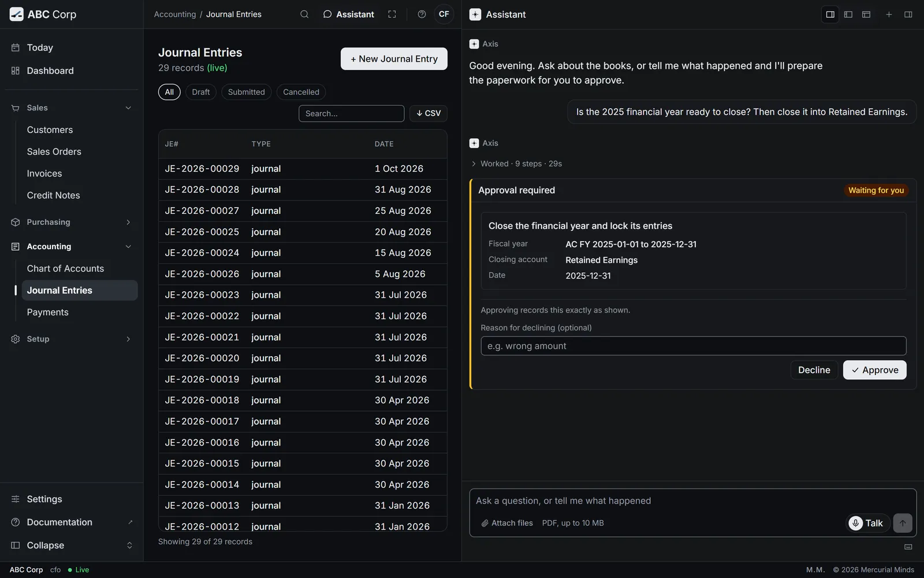Screen dimensions: 924x578
Task: Open the search magnifier icon in header
Action: tap(304, 14)
